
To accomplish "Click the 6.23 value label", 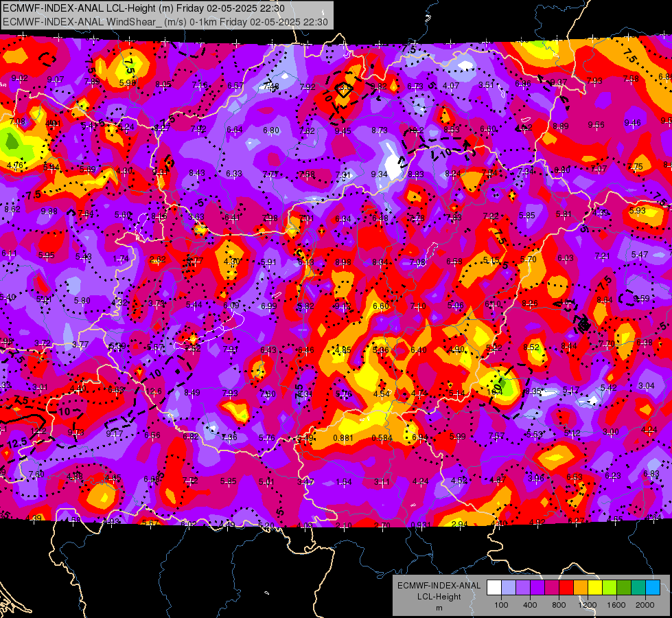I will point(613,476).
